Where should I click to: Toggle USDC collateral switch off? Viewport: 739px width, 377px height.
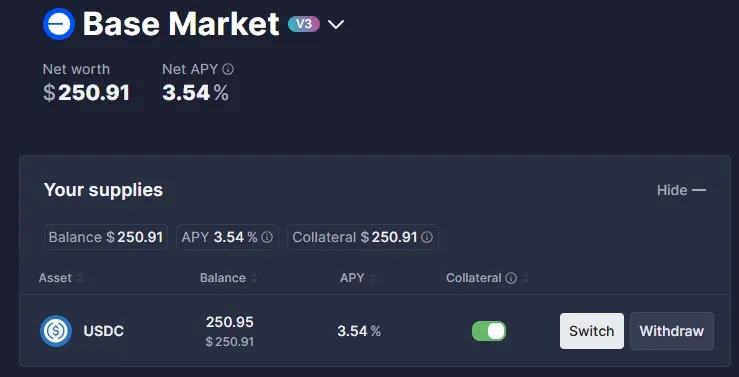[489, 331]
